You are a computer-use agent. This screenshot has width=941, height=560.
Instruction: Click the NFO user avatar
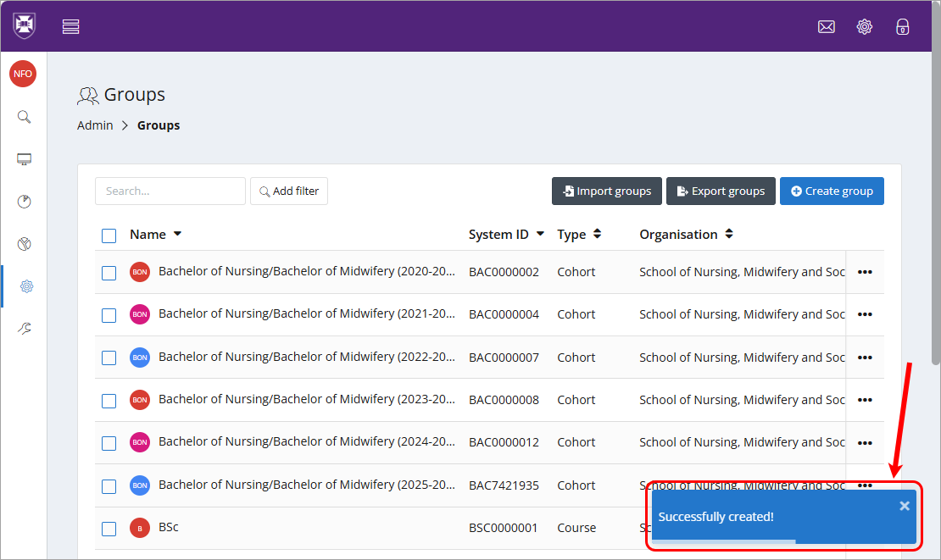pos(23,74)
